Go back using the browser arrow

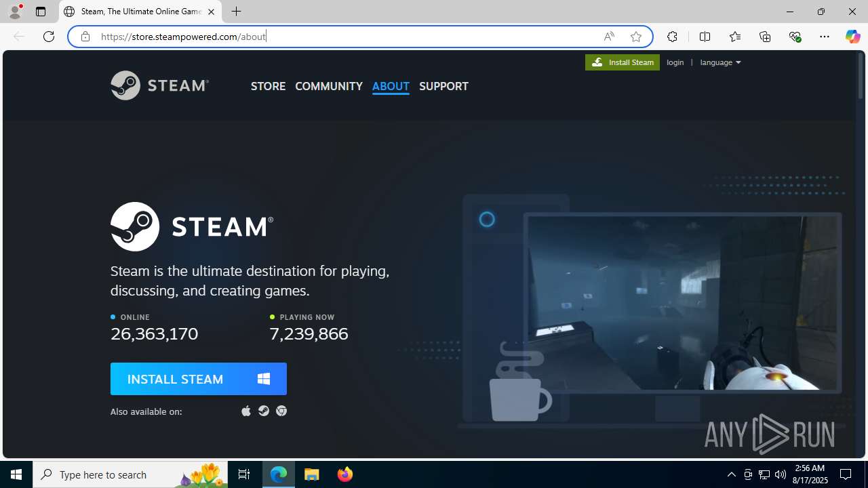coord(19,37)
